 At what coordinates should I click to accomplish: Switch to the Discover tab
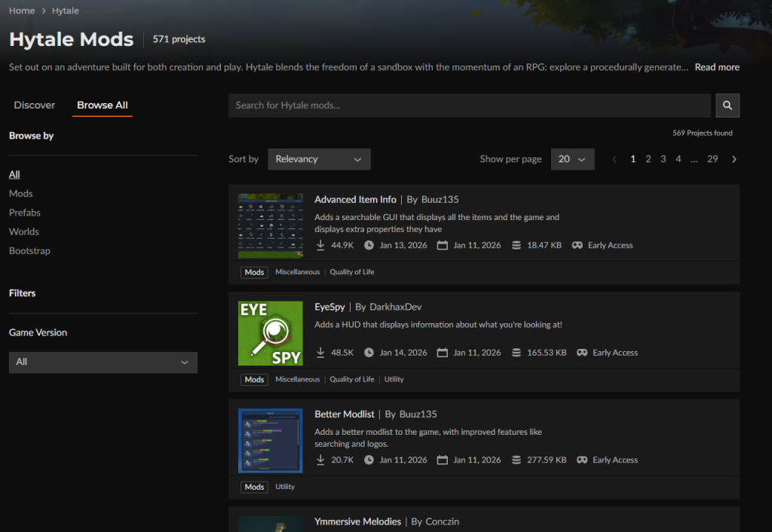point(34,105)
